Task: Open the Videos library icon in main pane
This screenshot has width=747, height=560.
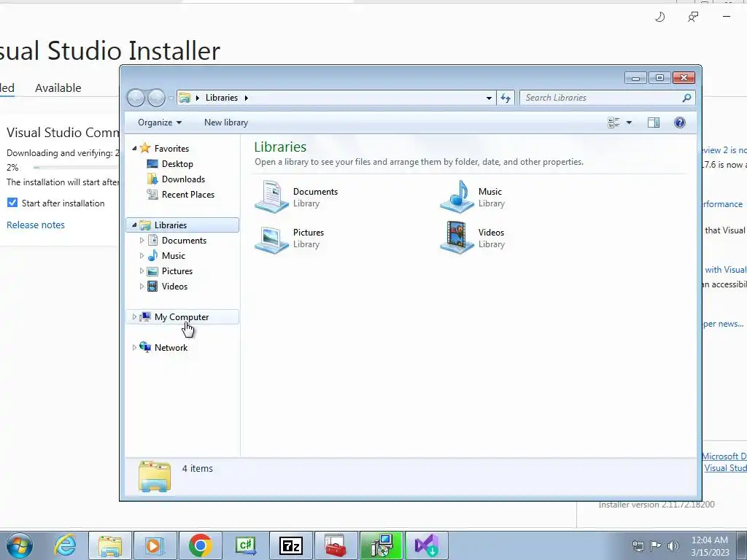Action: pos(457,238)
